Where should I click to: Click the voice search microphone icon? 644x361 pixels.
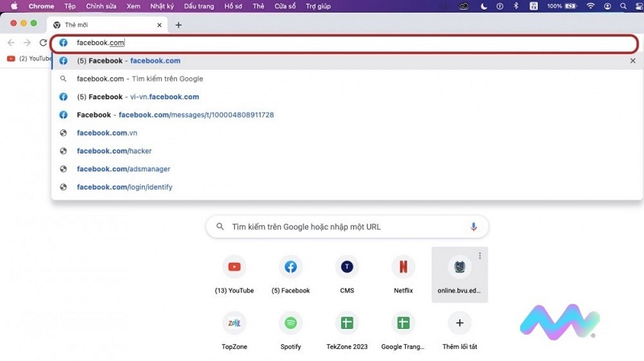pyautogui.click(x=473, y=227)
